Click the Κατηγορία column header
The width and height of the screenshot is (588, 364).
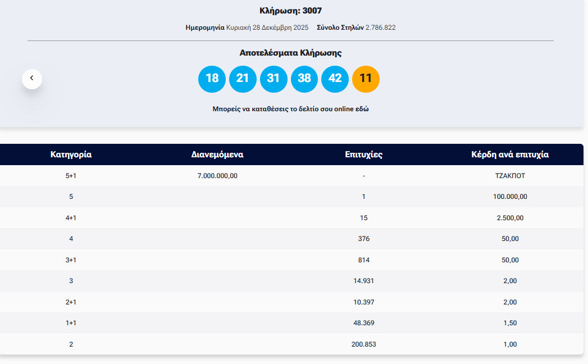(71, 154)
